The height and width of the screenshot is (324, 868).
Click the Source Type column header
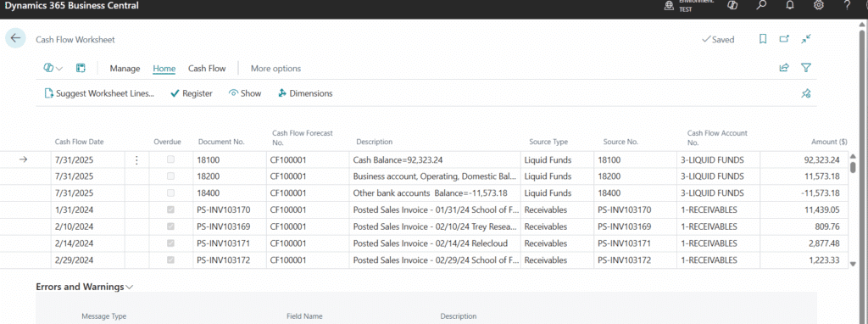point(548,142)
